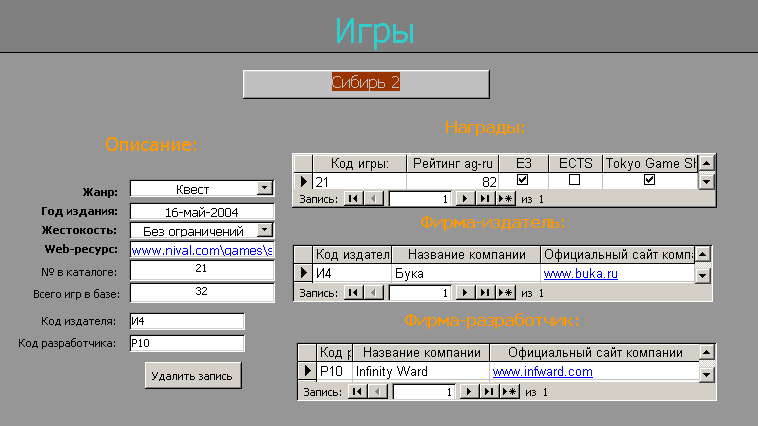Click the Код разработчика field

click(187, 343)
